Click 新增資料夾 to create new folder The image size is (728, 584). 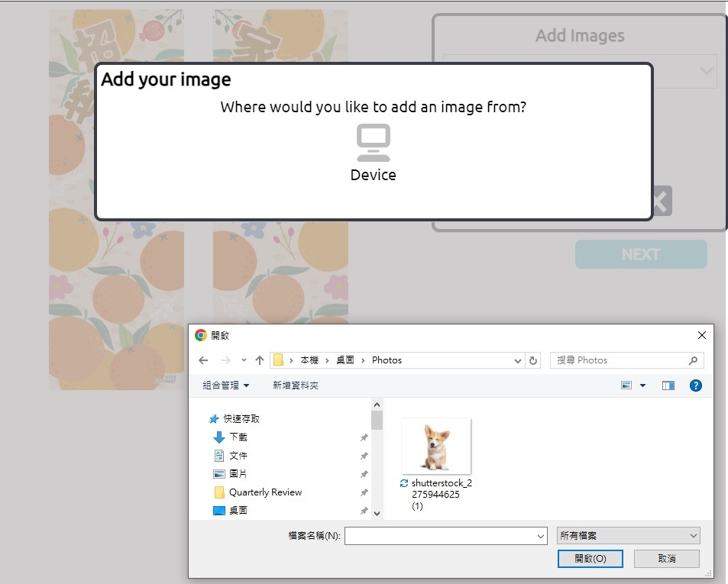click(296, 386)
